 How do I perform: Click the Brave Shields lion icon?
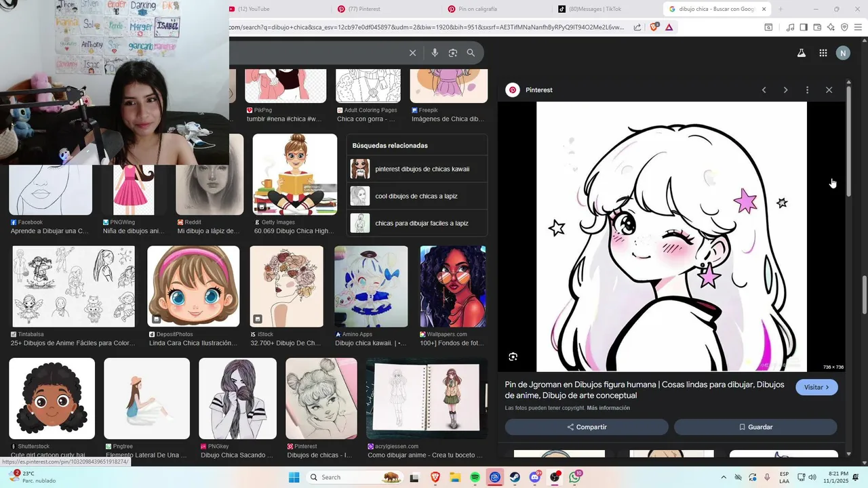pos(654,27)
